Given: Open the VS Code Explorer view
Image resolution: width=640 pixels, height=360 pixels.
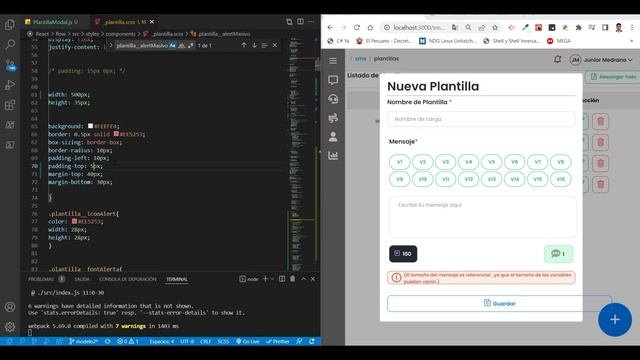Looking at the screenshot, I should [x=10, y=24].
